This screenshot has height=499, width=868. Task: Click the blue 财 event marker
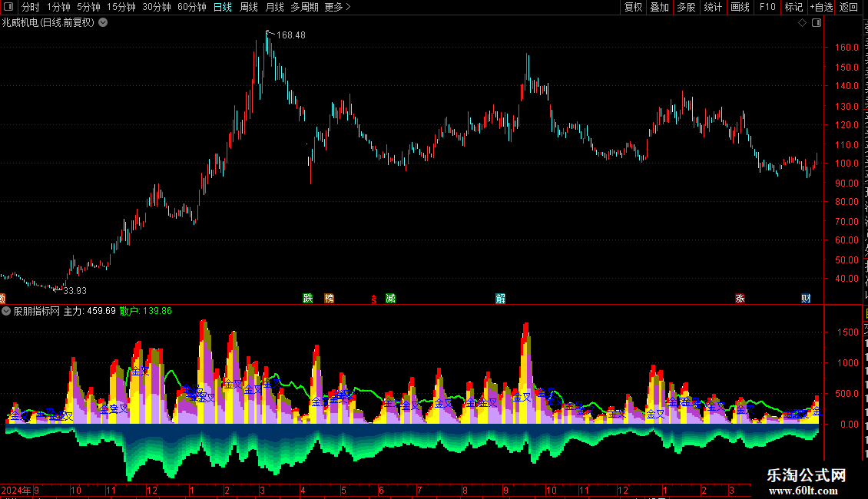(806, 298)
